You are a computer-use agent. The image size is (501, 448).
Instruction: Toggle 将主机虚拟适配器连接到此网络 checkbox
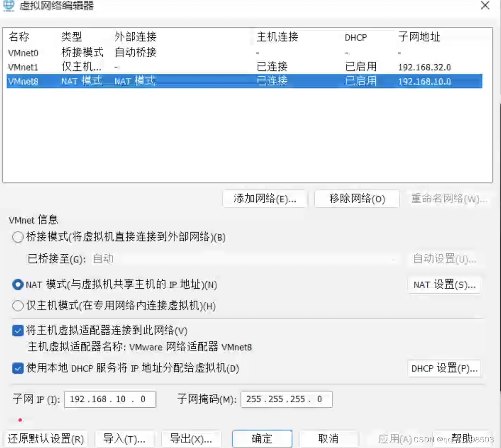(x=18, y=330)
